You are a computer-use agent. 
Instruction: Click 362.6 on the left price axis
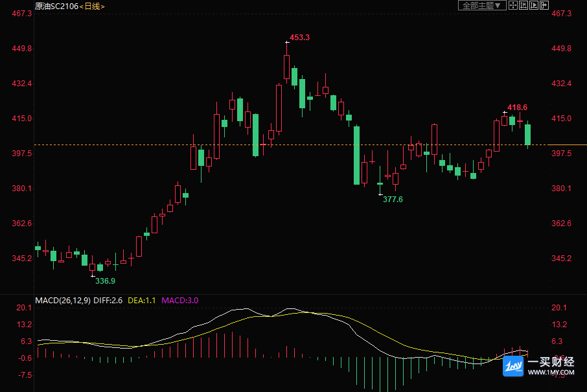22,223
